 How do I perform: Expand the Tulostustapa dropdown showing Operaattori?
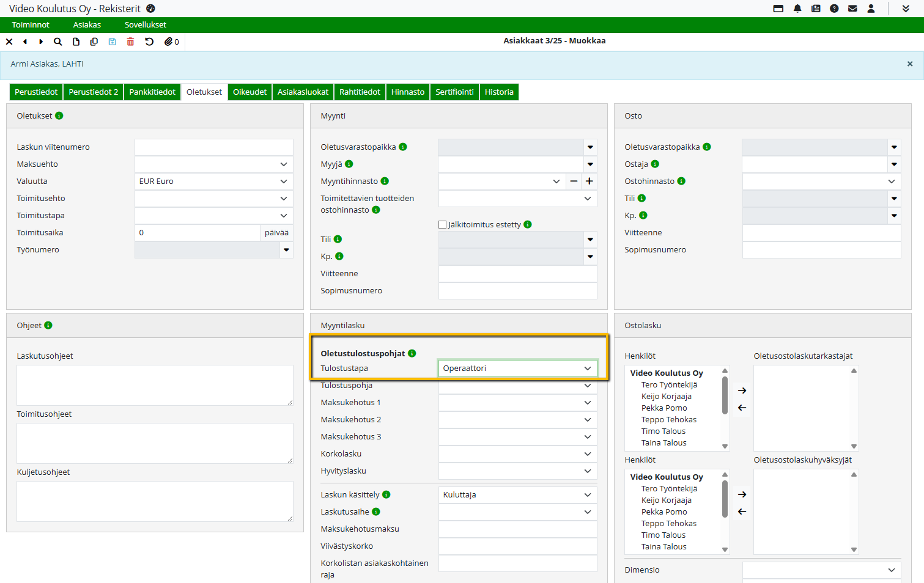pos(517,369)
